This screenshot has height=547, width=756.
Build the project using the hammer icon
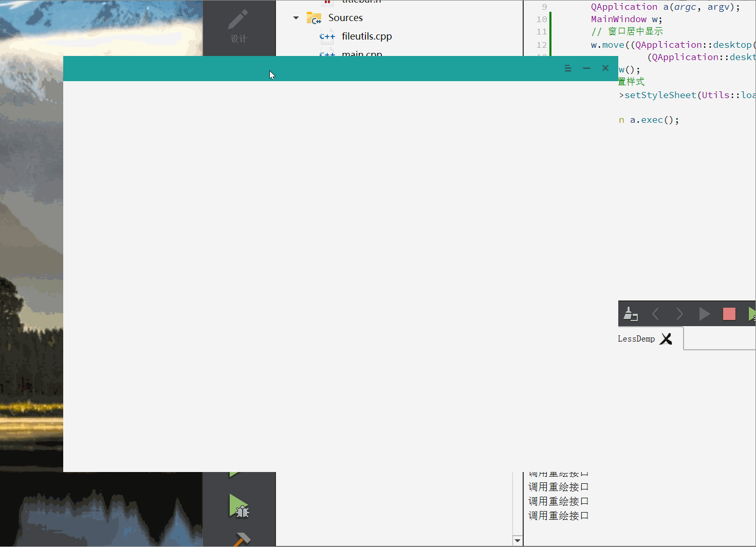click(x=242, y=539)
